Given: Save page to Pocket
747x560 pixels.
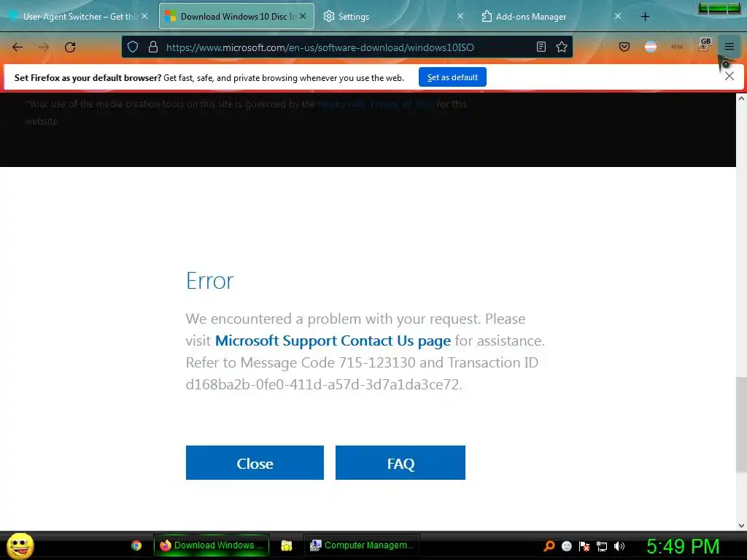Looking at the screenshot, I should (624, 47).
